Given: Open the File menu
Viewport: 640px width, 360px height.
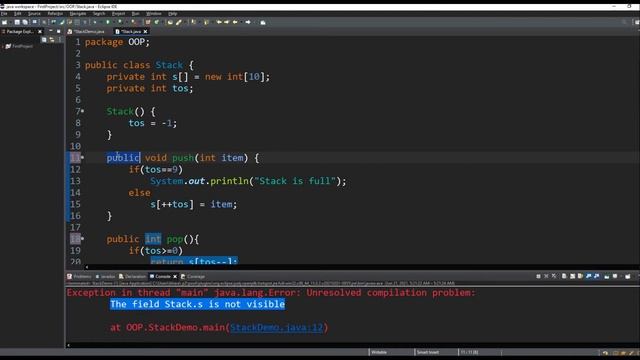Looking at the screenshot, I should [x=4, y=14].
